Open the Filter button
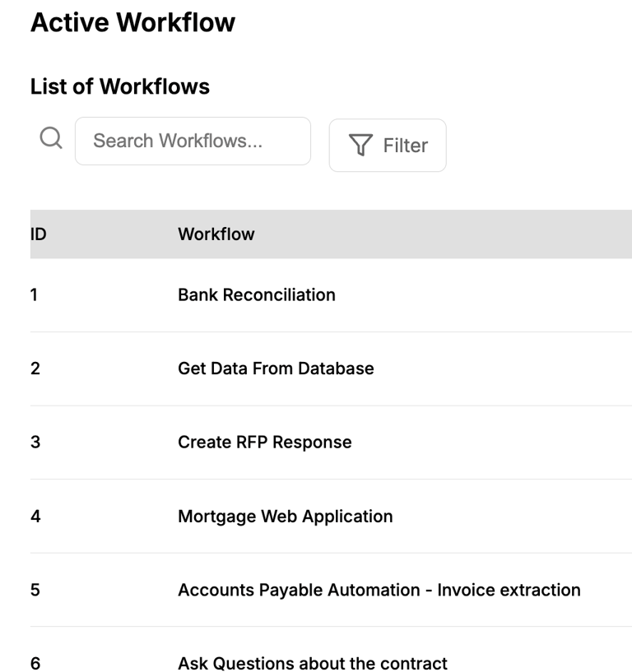The width and height of the screenshot is (632, 672). click(x=388, y=146)
